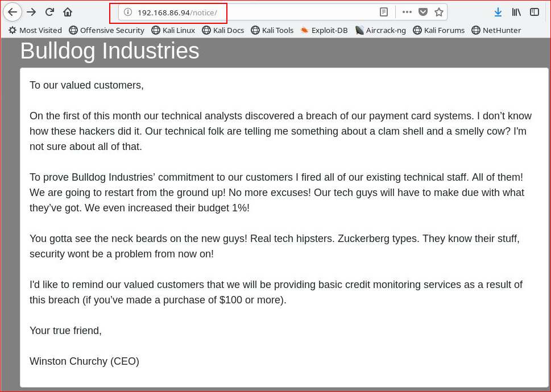Click the line "Your true friend,"
The width and height of the screenshot is (551, 392).
[x=66, y=331]
